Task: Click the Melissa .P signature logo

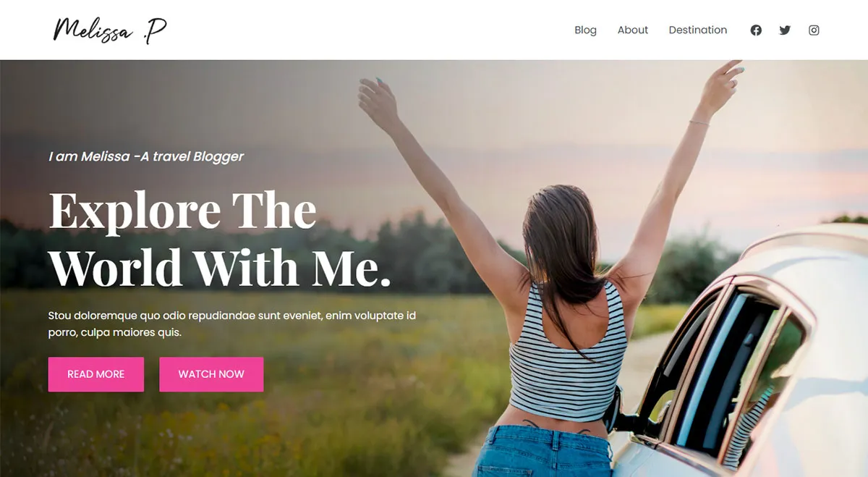Action: [x=110, y=30]
